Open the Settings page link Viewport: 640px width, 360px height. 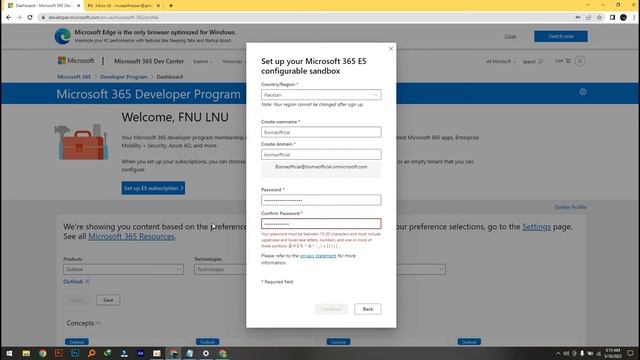(x=536, y=227)
